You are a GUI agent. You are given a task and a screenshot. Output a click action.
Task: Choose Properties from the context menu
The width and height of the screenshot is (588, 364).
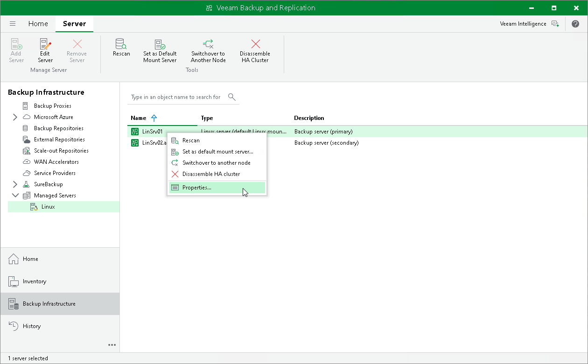196,187
